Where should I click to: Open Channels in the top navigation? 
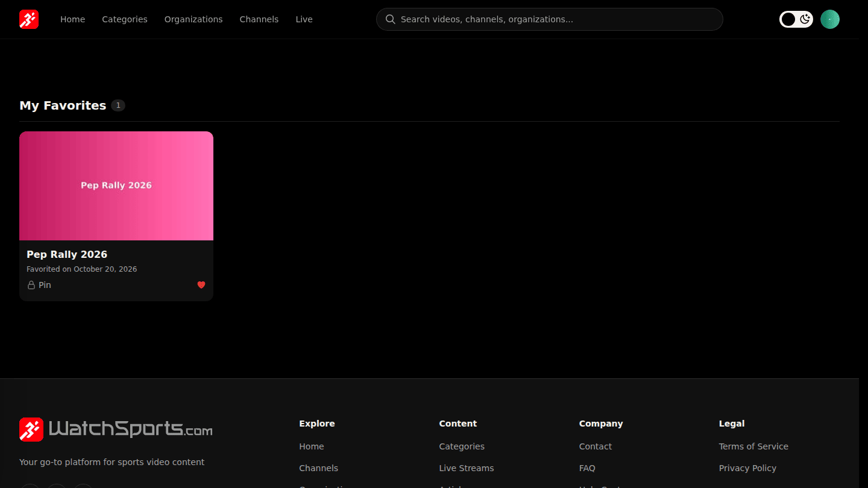point(259,19)
